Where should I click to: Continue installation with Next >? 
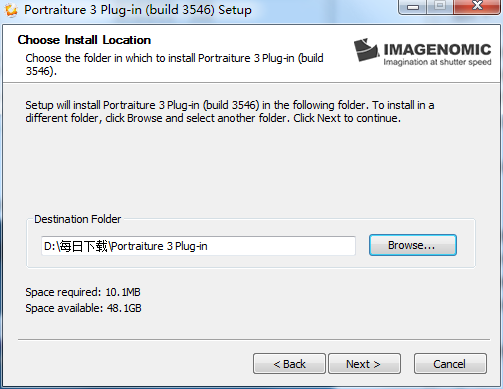click(364, 364)
